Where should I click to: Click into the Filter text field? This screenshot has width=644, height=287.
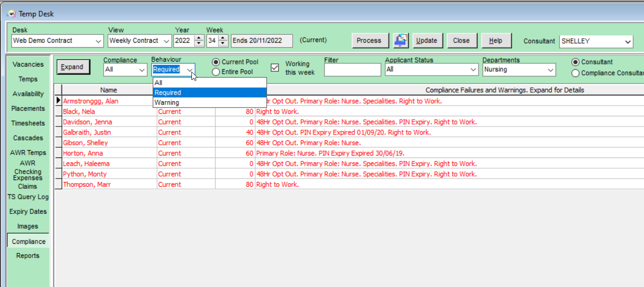tap(352, 70)
